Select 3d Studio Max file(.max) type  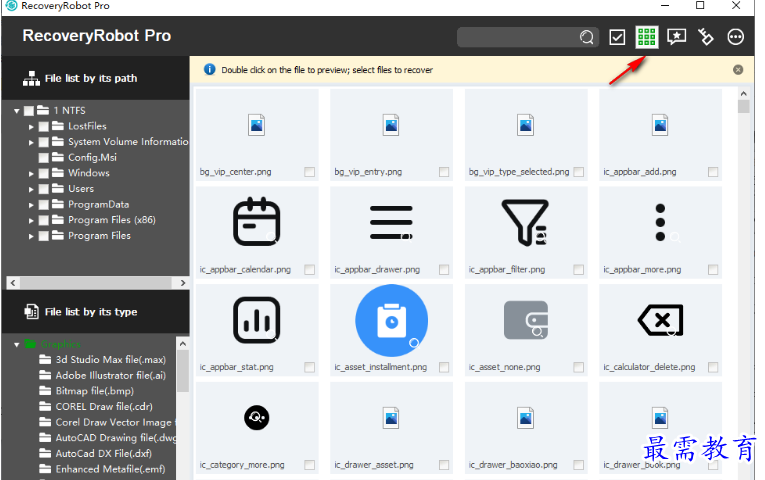(x=110, y=360)
